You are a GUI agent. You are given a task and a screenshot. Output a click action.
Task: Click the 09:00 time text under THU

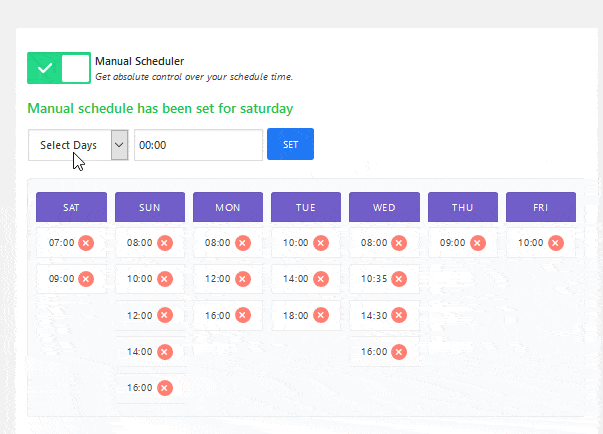(453, 243)
